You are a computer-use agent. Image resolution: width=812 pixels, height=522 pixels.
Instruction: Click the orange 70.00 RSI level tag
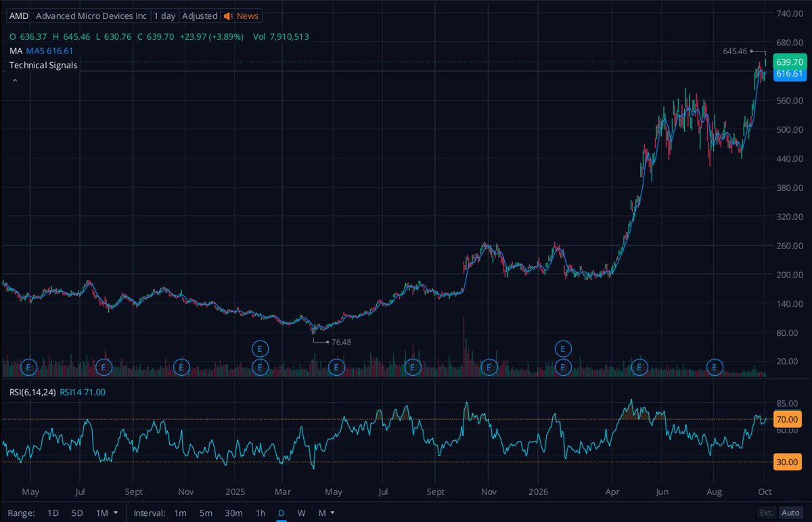click(x=788, y=420)
